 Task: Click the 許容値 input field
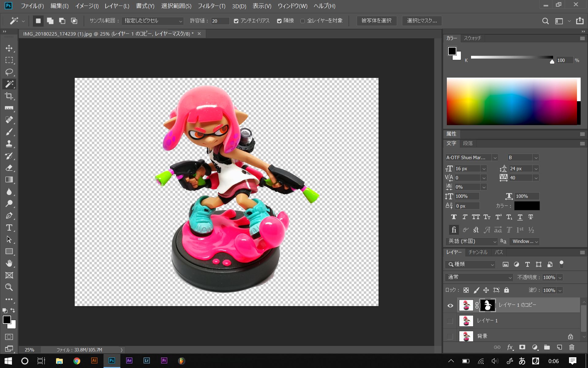pyautogui.click(x=220, y=21)
